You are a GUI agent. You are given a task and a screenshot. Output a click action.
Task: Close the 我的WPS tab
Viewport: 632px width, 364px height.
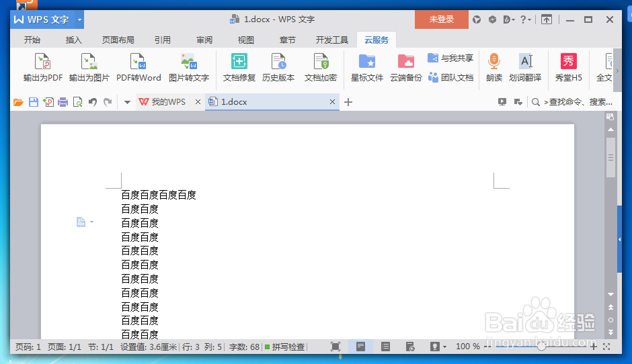pyautogui.click(x=198, y=102)
